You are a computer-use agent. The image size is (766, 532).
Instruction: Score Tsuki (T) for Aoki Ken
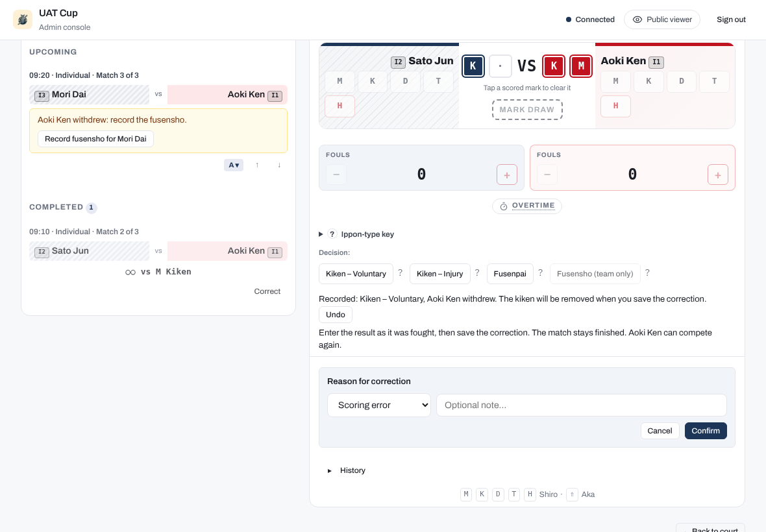point(714,81)
